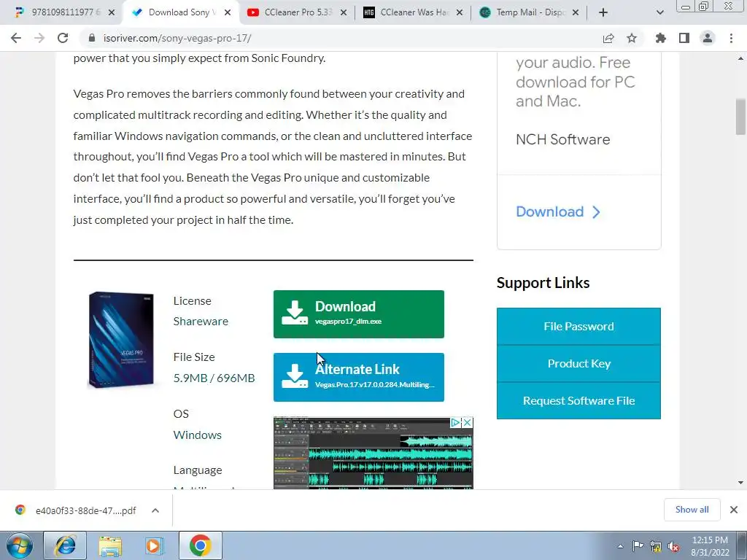Close the downloads shelf

click(x=734, y=510)
